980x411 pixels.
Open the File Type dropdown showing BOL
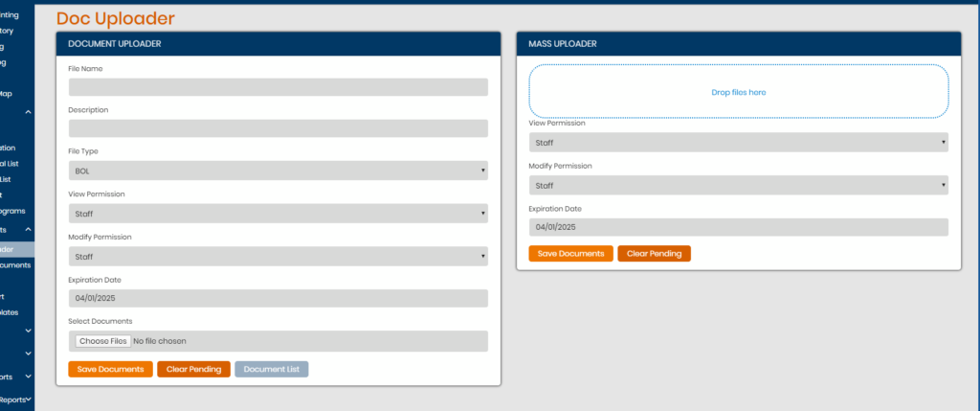coord(278,171)
